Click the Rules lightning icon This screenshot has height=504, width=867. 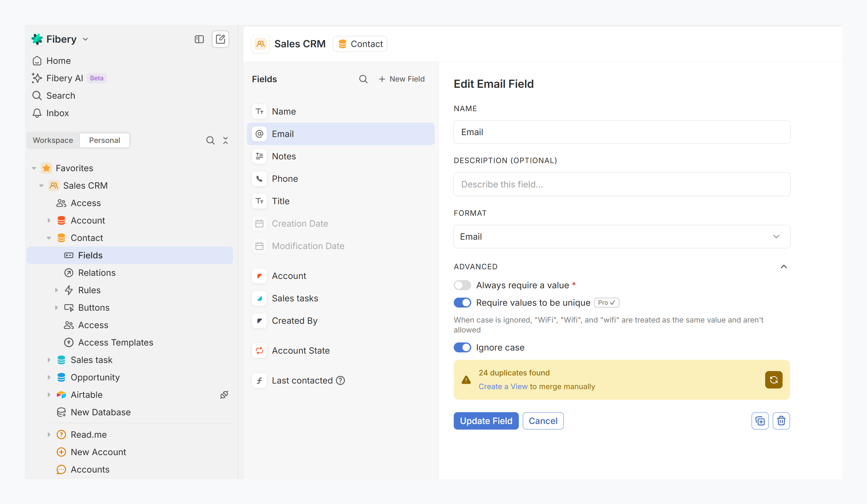point(69,290)
